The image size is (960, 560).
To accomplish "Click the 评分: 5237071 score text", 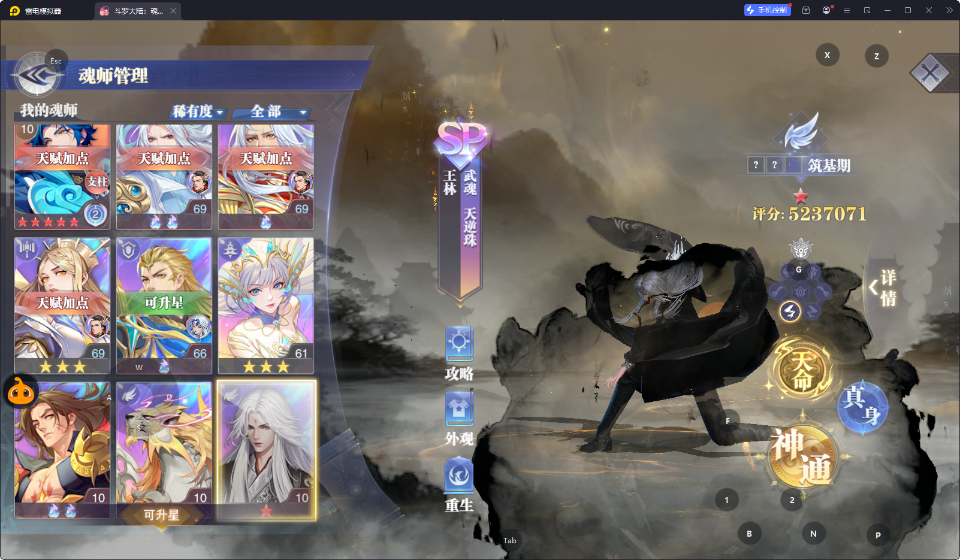I will (810, 214).
